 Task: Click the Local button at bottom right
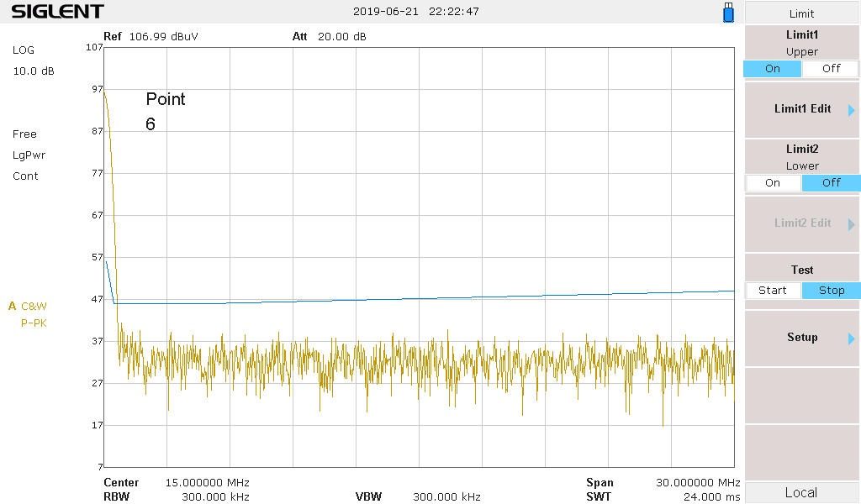point(801,493)
